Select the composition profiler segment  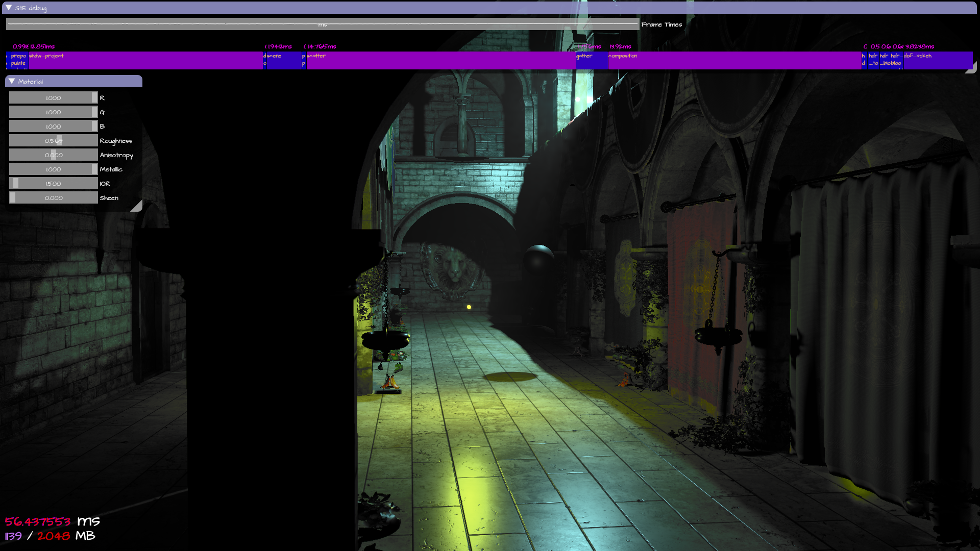tap(734, 60)
